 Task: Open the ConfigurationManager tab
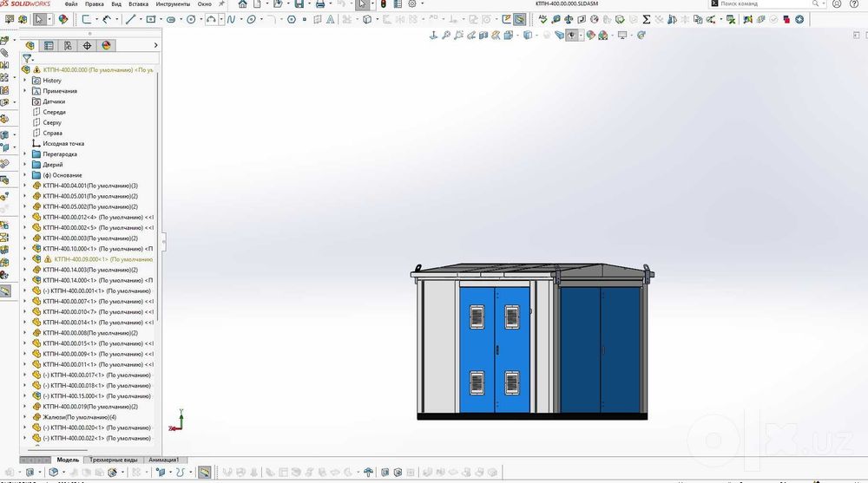point(68,45)
